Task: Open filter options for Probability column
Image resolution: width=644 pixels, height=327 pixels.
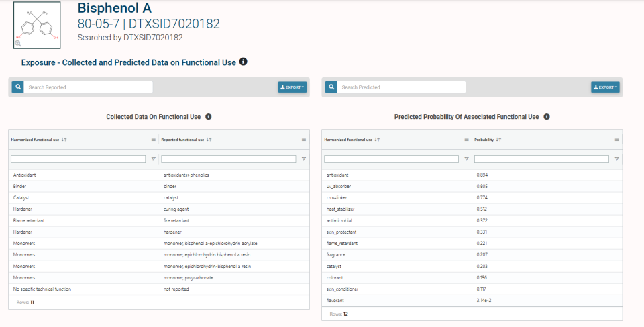Action: (x=616, y=159)
